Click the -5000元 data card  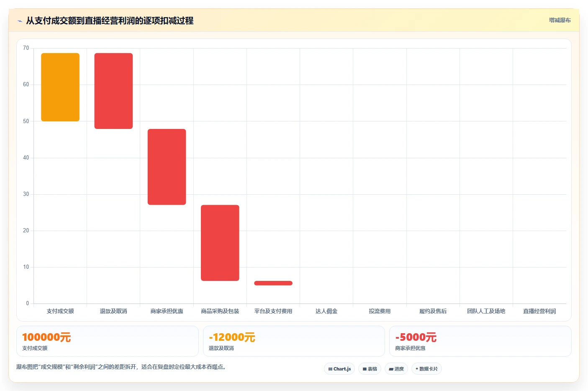point(480,341)
